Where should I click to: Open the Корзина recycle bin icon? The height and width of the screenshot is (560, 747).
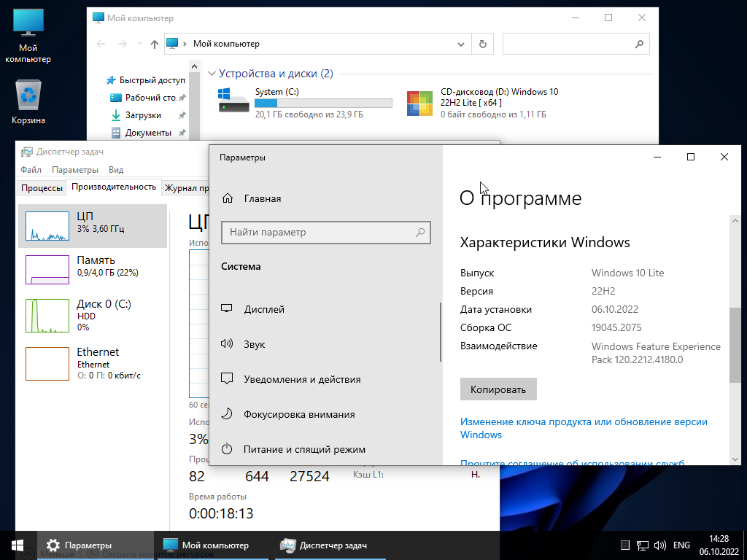click(x=28, y=102)
